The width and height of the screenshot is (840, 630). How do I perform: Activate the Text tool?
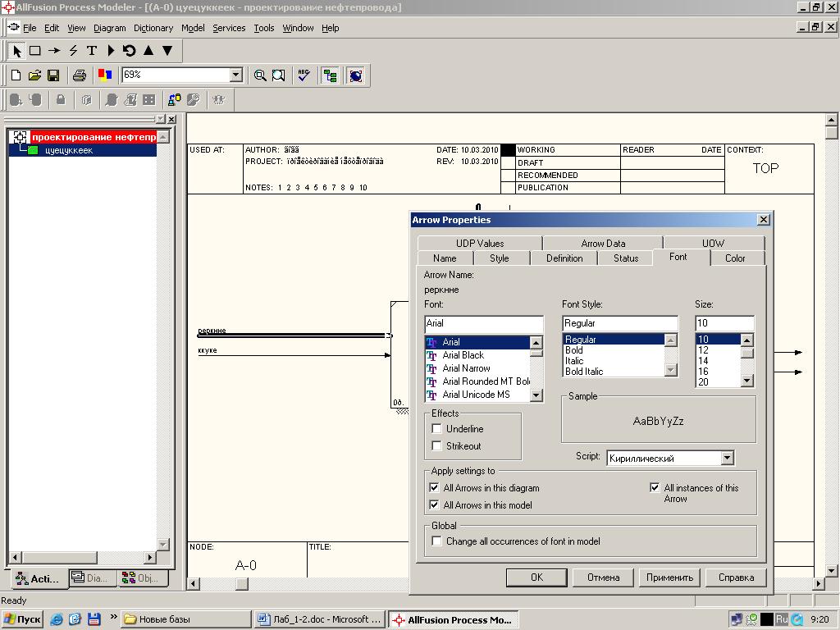coord(92,51)
